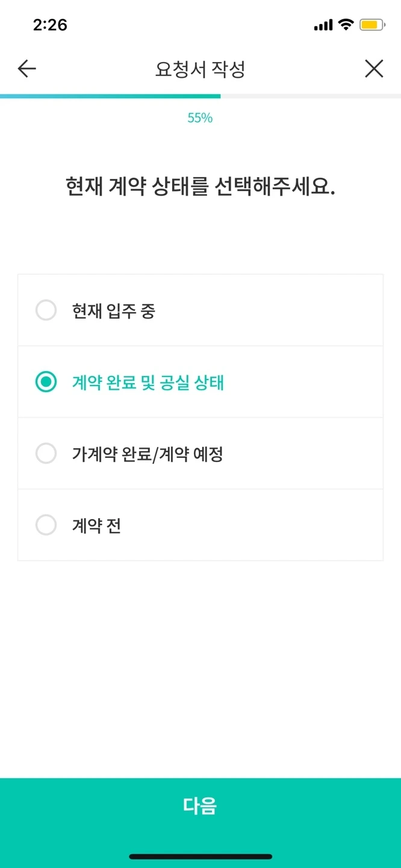This screenshot has height=868, width=401.
Task: Tap the 계약 전 row label
Action: coord(95,525)
